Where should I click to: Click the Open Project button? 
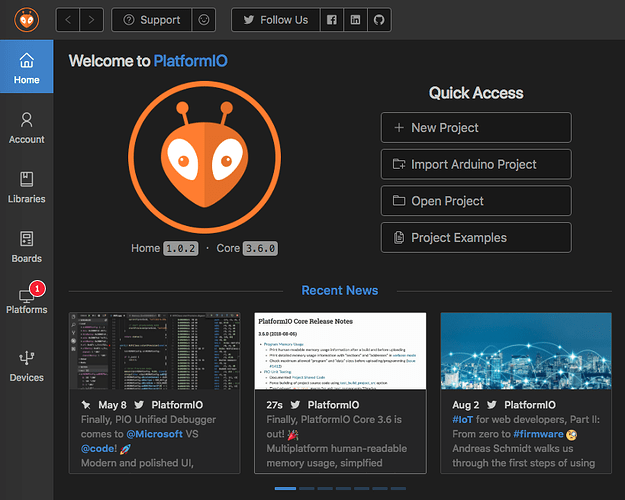click(476, 201)
